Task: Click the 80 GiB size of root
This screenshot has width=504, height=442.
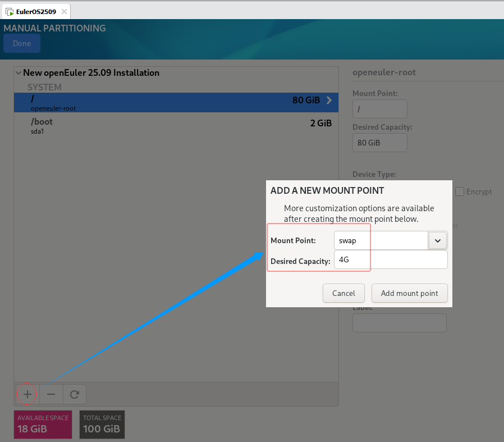Action: [306, 100]
